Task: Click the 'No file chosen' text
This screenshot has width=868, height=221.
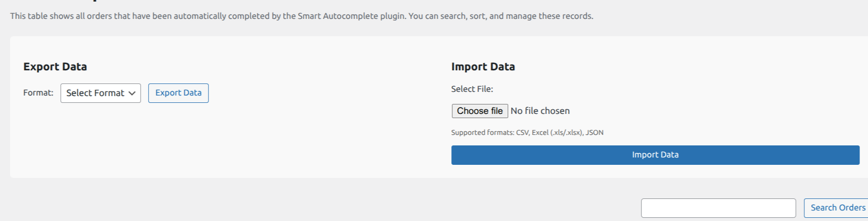Action: tap(540, 111)
